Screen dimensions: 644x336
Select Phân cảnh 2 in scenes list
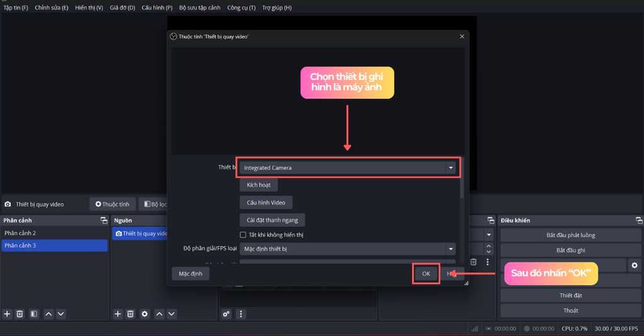pos(54,233)
